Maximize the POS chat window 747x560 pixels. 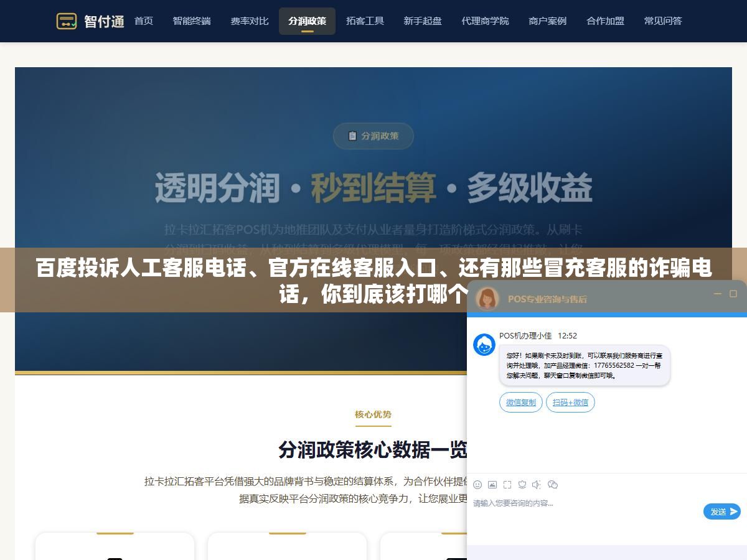coord(733,294)
